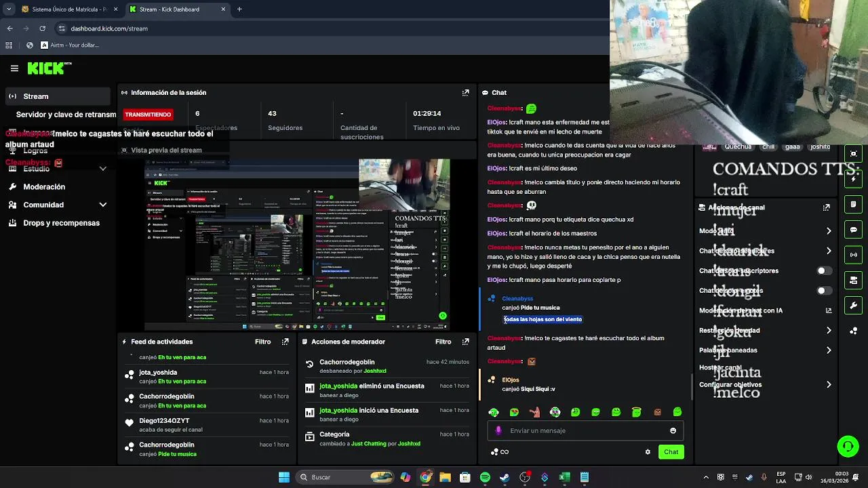Open the broadcast signal sidebar icon

854,255
